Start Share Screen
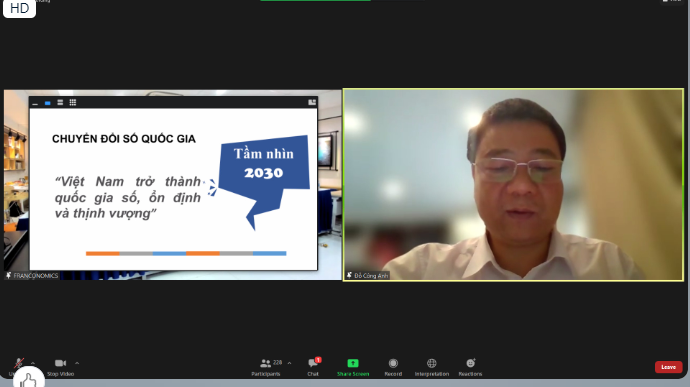690x387 pixels. (353, 367)
